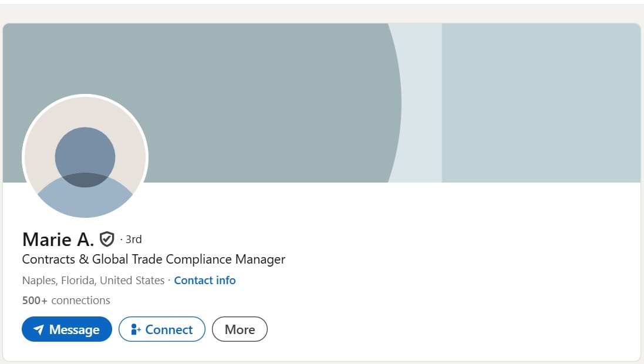Open the More actions dropdown
Viewport: 644px width, 364px height.
pos(240,329)
